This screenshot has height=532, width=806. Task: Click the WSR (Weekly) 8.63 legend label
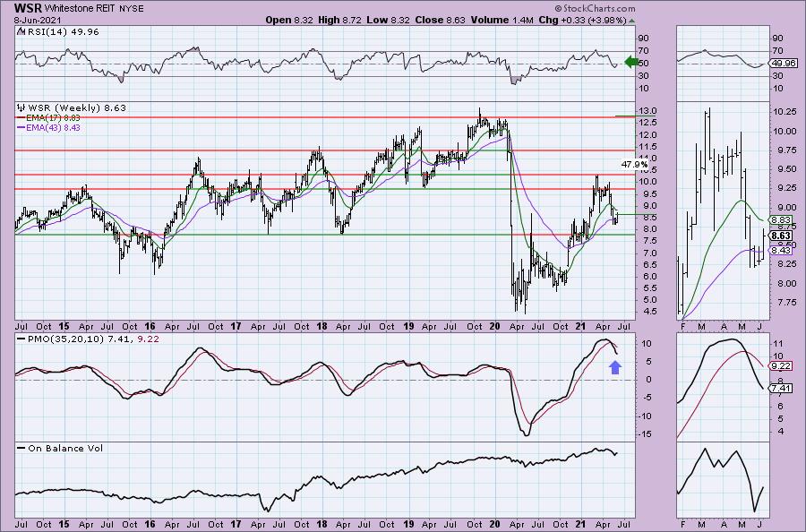[x=77, y=108]
